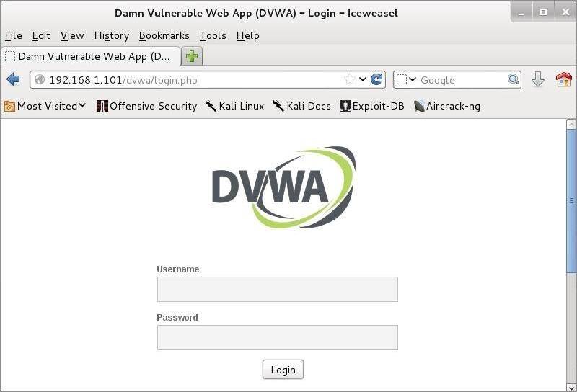The width and height of the screenshot is (577, 392).
Task: Go back with the blue arrow button
Action: pyautogui.click(x=13, y=79)
